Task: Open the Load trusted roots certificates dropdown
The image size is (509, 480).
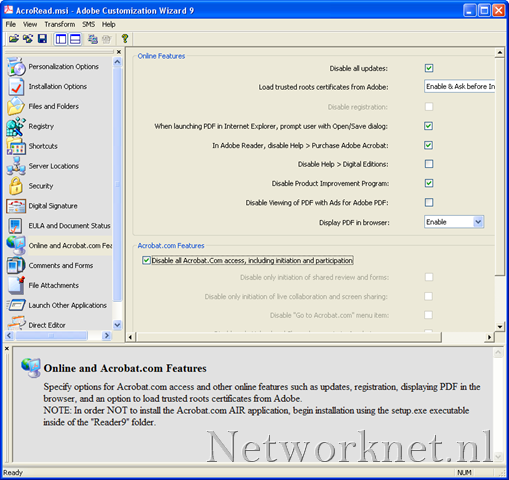Action: tap(460, 86)
